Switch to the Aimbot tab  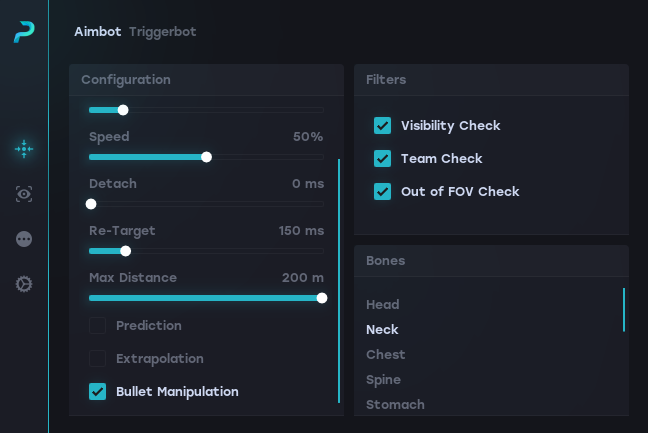tap(98, 31)
